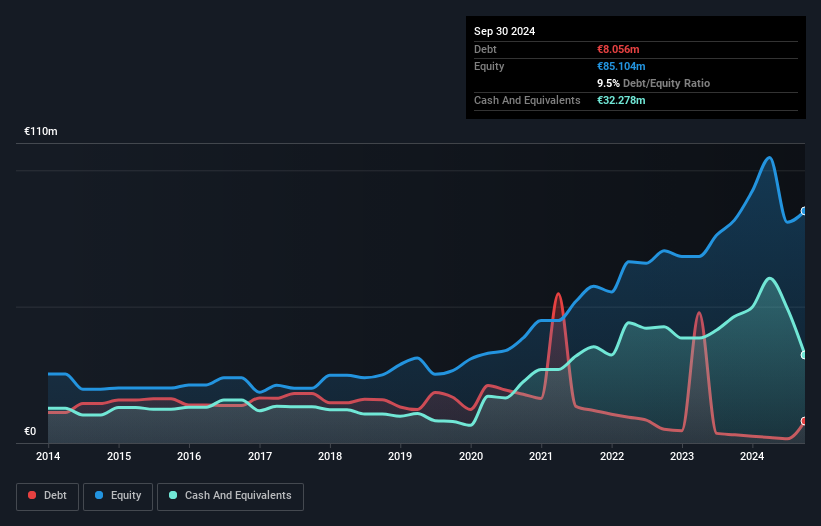Select the teal Cash endpoint marker on chart
Screen dimensions: 821x526
click(x=803, y=354)
